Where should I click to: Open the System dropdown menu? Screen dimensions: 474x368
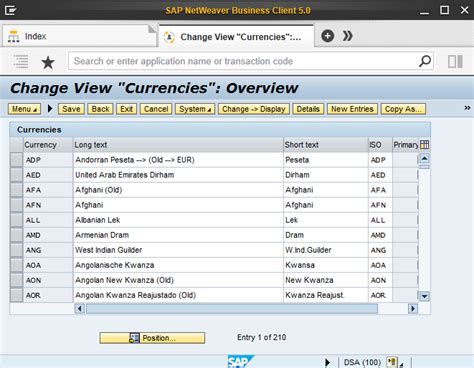coord(195,109)
